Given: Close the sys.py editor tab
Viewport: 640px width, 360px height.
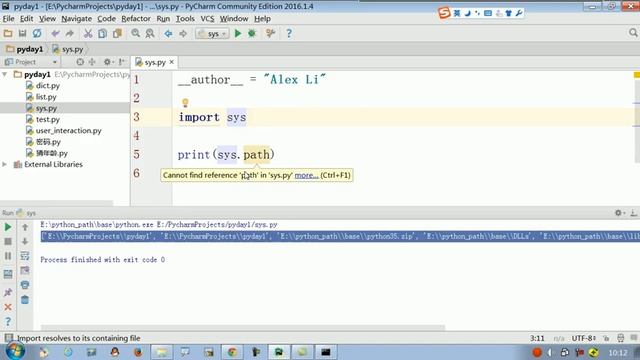Looking at the screenshot, I should (x=172, y=62).
